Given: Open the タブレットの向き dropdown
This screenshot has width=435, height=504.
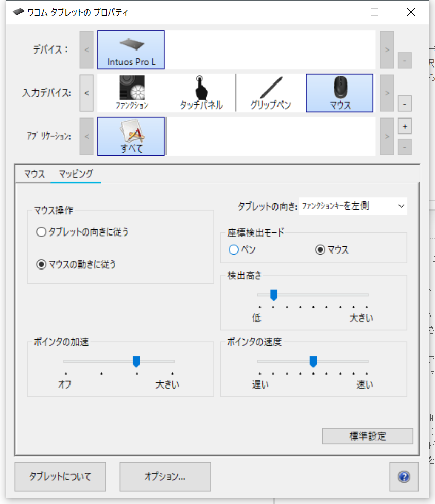Looking at the screenshot, I should [353, 206].
